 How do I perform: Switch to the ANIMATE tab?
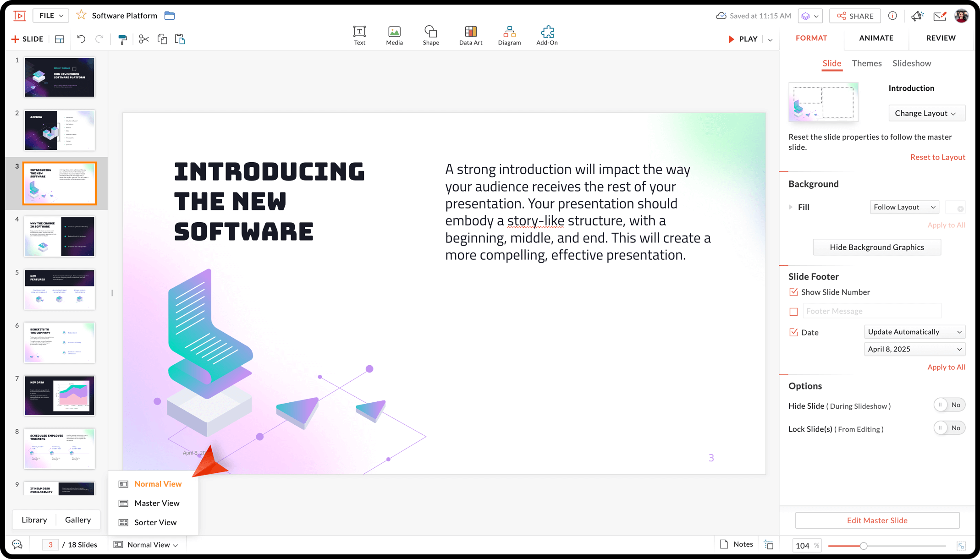875,38
